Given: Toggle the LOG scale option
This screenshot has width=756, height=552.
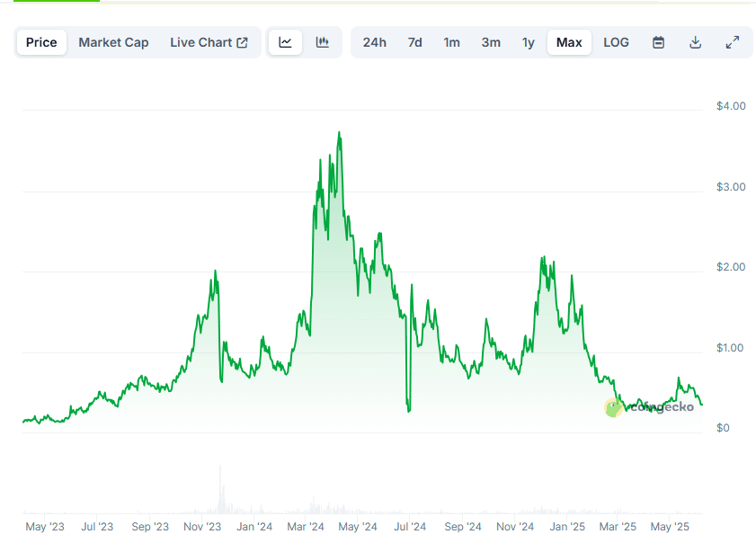Looking at the screenshot, I should (x=616, y=42).
